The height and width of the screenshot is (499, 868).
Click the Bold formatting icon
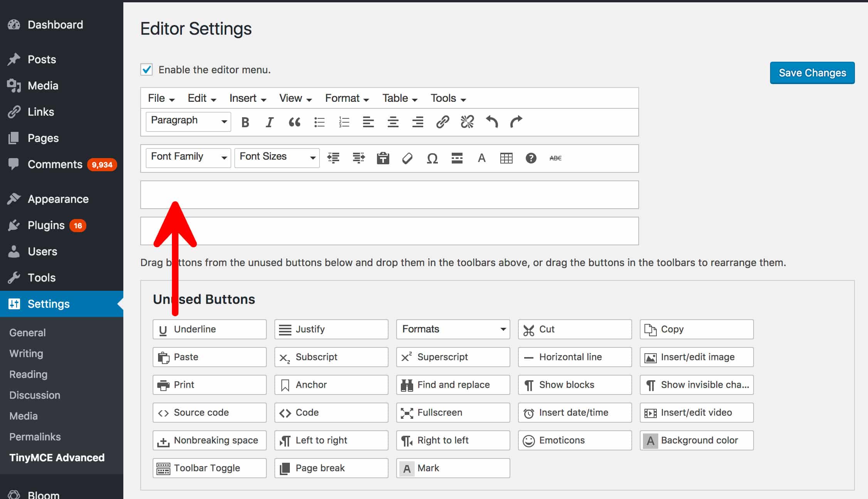pyautogui.click(x=244, y=121)
